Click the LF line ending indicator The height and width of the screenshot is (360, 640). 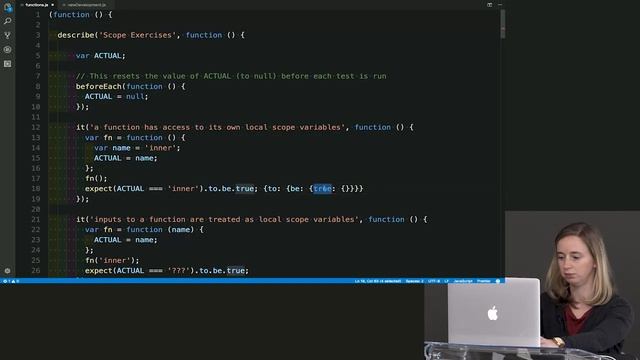446,281
